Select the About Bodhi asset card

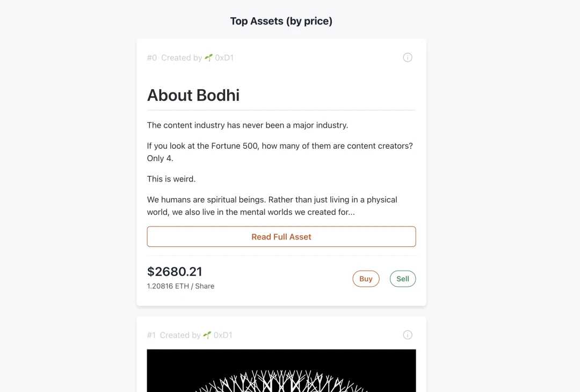(x=281, y=172)
